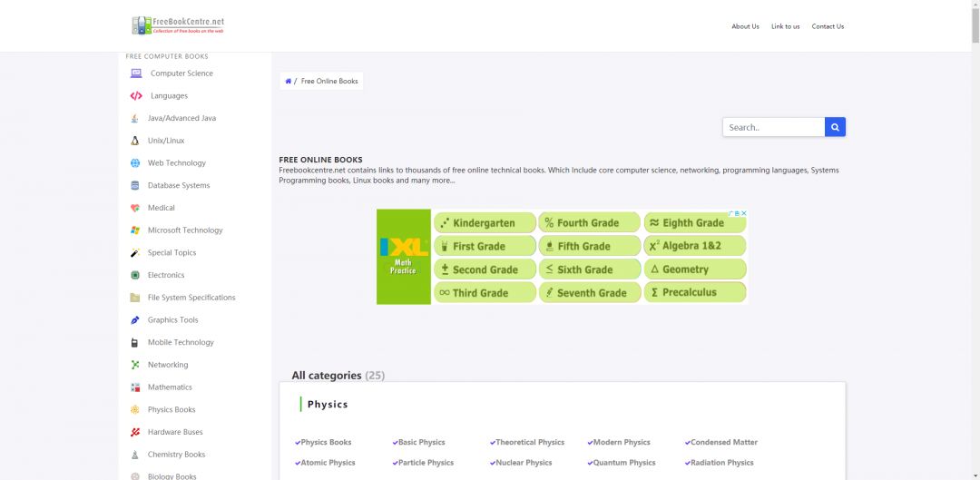Image resolution: width=980 pixels, height=480 pixels.
Task: Select the Networking sidebar category
Action: click(168, 365)
